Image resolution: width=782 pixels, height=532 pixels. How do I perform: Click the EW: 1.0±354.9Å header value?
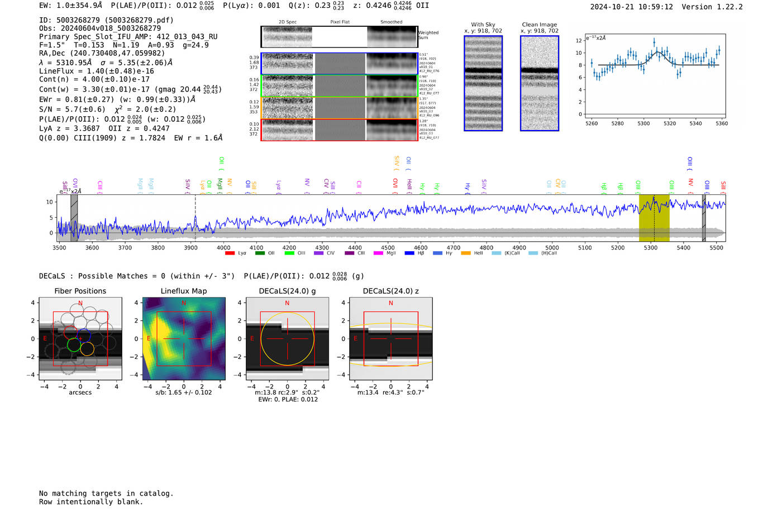[71, 6]
